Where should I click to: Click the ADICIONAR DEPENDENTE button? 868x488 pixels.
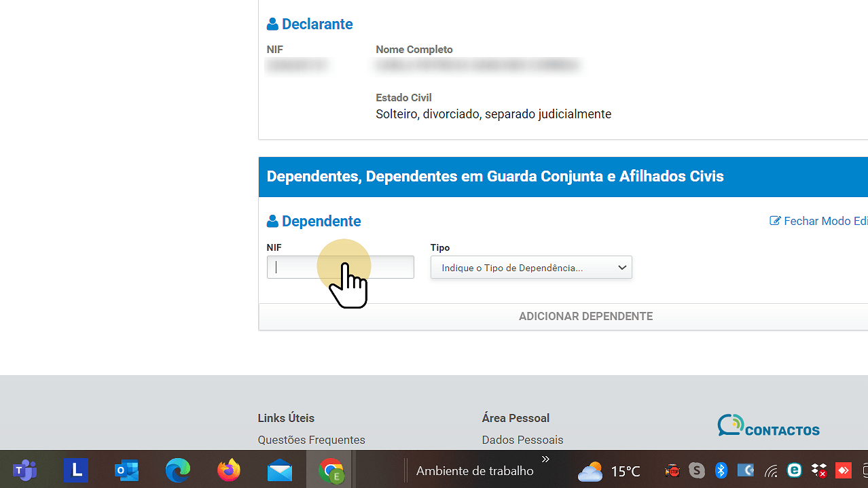[x=585, y=316]
